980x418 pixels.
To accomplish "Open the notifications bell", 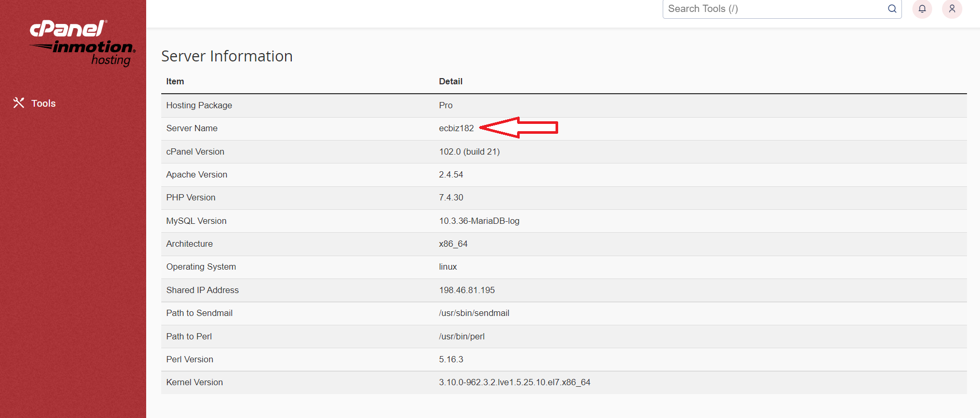I will 922,9.
